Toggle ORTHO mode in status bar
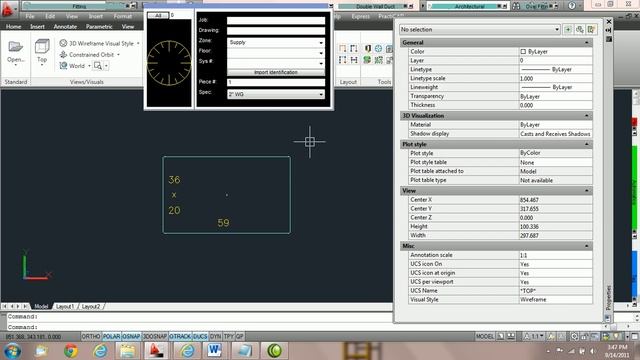The image size is (640, 360). click(x=91, y=336)
